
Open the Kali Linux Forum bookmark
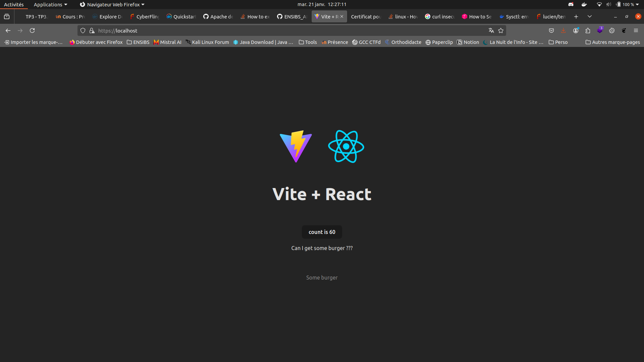[207, 42]
